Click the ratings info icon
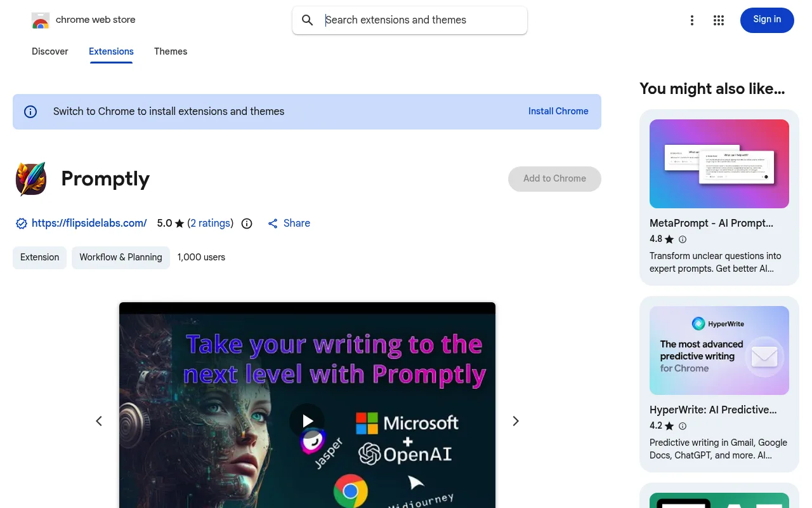812x508 pixels. tap(247, 224)
